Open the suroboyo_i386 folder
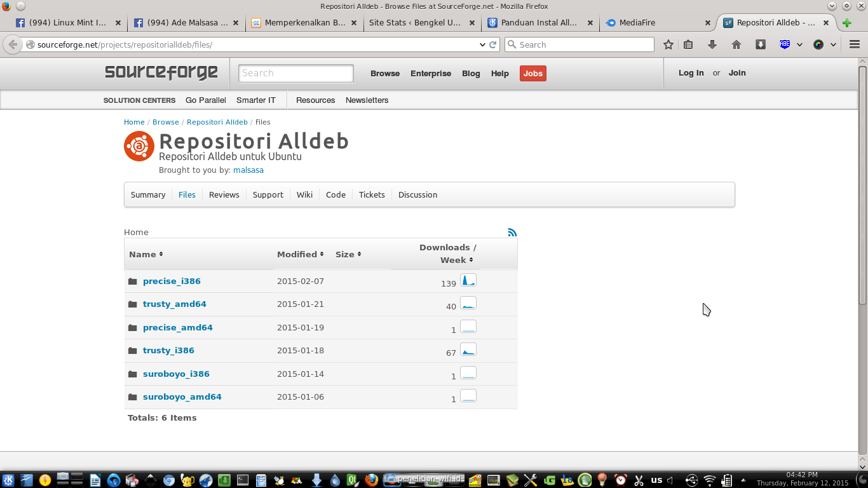The height and width of the screenshot is (488, 868). [176, 374]
